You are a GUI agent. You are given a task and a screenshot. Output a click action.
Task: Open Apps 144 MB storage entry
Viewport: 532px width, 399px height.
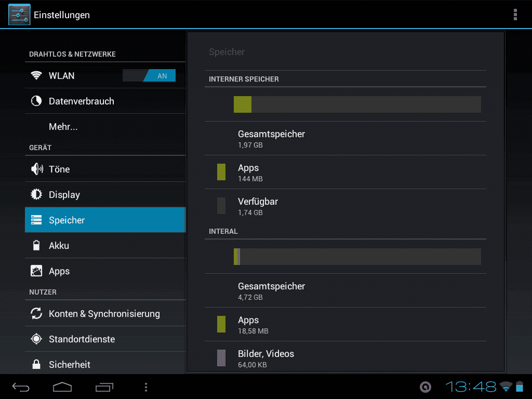click(x=345, y=172)
